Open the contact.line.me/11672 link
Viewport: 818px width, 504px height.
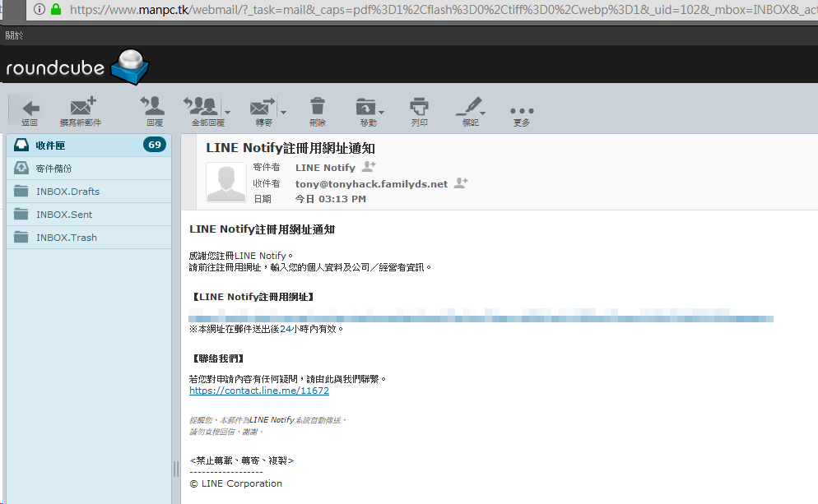(259, 391)
